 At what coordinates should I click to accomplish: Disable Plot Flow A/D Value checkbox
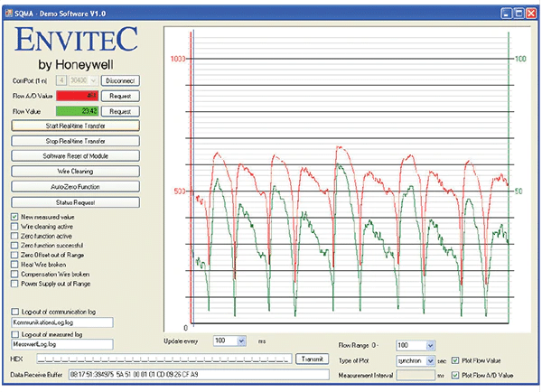453,373
